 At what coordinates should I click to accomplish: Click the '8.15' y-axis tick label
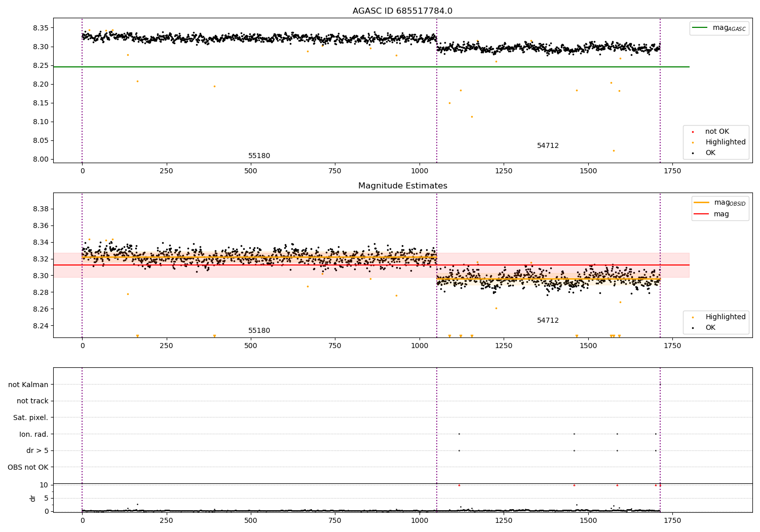pos(40,103)
